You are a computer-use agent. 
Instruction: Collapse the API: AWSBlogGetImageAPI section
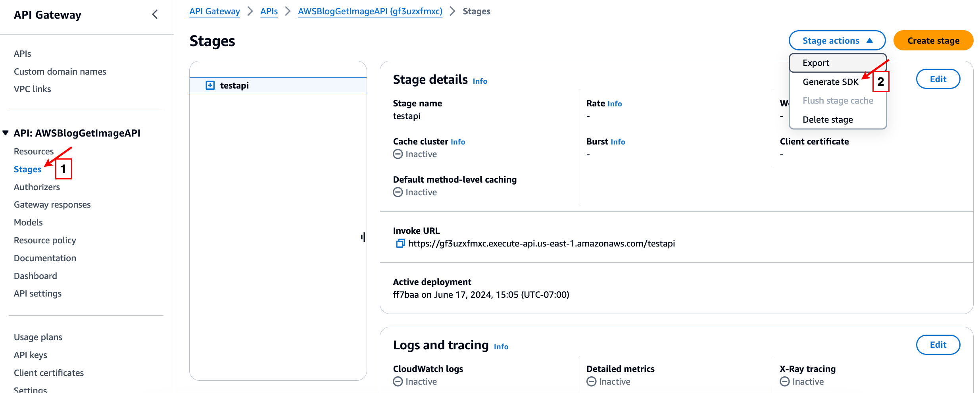click(x=6, y=133)
